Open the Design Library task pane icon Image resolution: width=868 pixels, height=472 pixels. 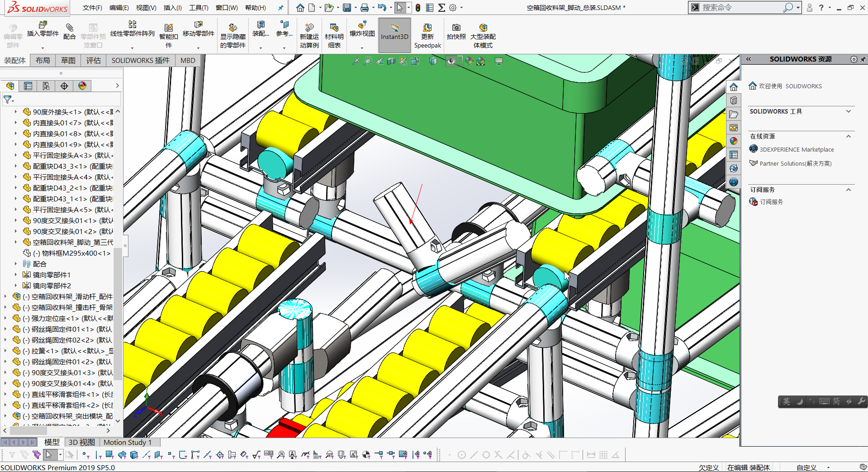(734, 100)
